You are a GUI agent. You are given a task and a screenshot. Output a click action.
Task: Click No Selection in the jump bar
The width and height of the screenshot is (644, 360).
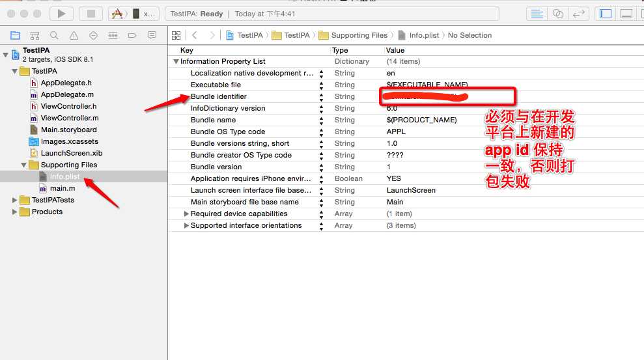[x=469, y=35]
